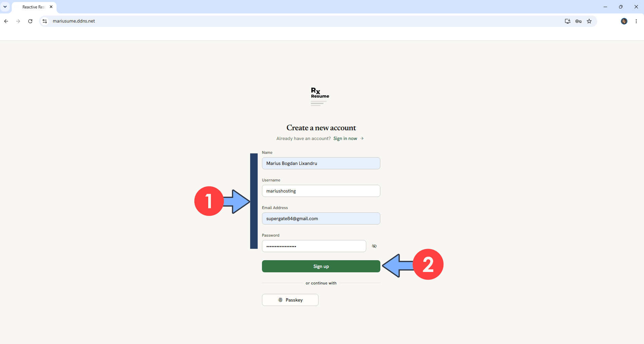
Task: Click the Email Address label
Action: tap(275, 208)
